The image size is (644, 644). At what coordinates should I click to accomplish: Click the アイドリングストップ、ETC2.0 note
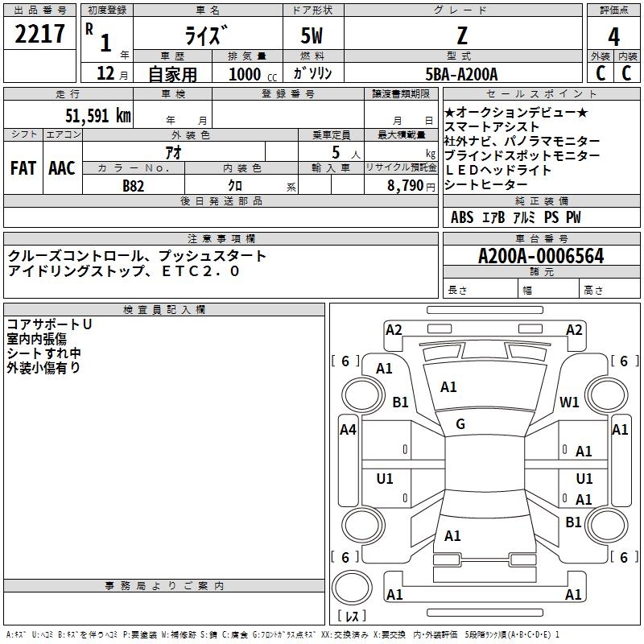coord(124,270)
